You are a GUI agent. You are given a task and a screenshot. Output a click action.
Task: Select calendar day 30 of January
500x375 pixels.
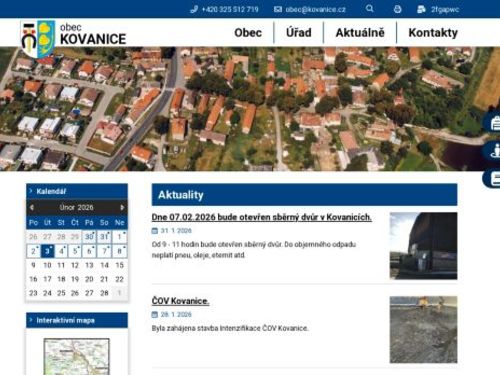click(89, 237)
